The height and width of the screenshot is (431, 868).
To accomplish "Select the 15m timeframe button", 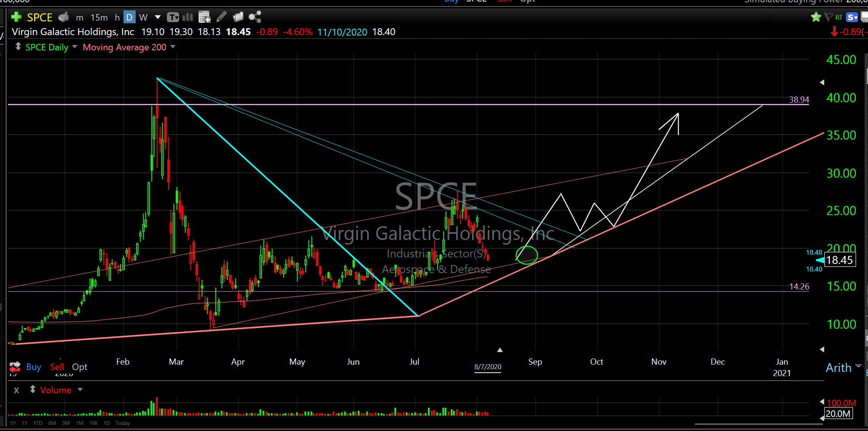I will pos(99,18).
